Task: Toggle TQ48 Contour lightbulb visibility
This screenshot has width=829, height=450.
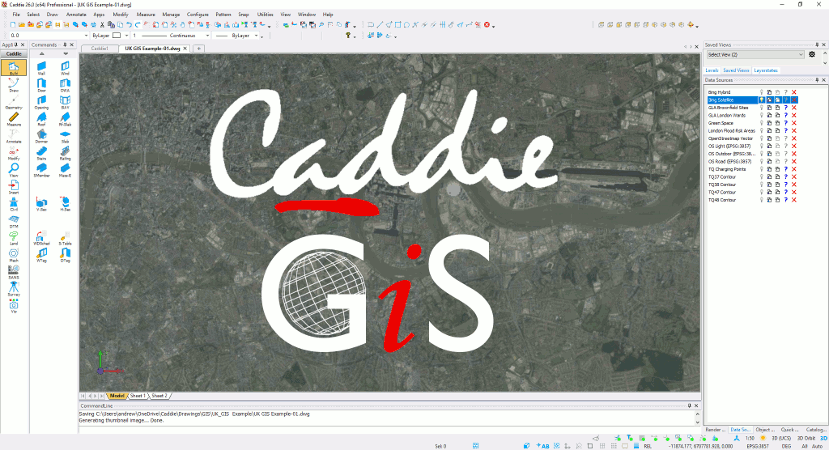Action: coord(761,200)
